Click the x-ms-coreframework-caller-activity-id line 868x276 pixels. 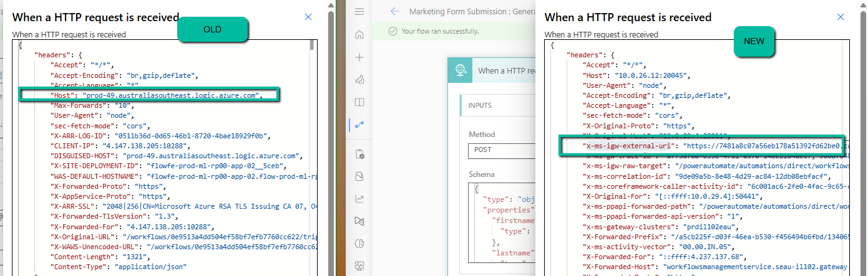click(x=716, y=186)
